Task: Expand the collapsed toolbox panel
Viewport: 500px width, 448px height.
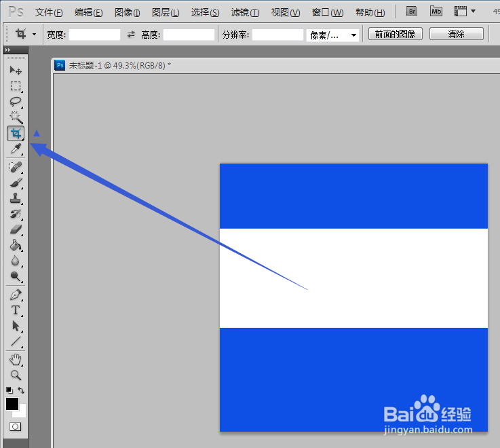Action: coord(7,50)
